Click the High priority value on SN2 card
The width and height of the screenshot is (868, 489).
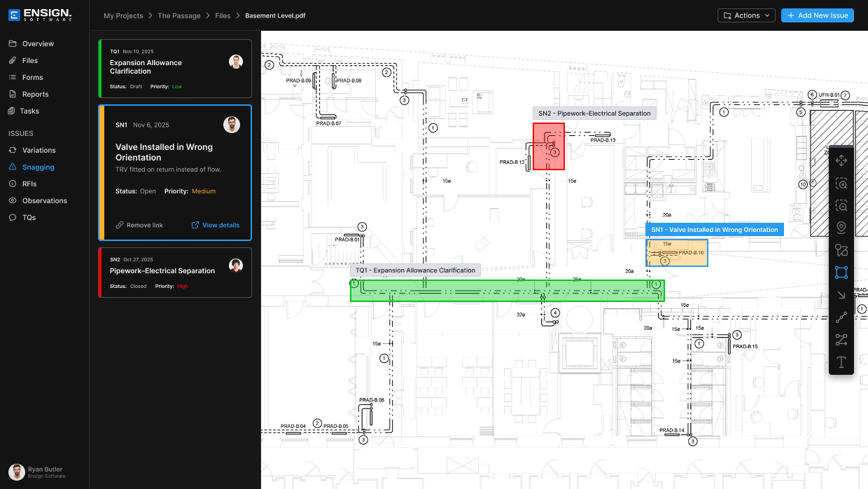(182, 286)
